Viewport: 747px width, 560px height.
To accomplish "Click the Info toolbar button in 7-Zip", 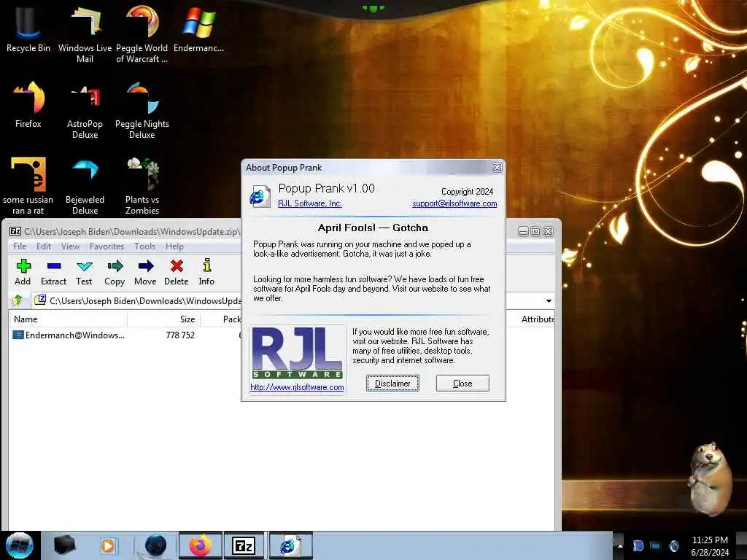I will pyautogui.click(x=206, y=273).
